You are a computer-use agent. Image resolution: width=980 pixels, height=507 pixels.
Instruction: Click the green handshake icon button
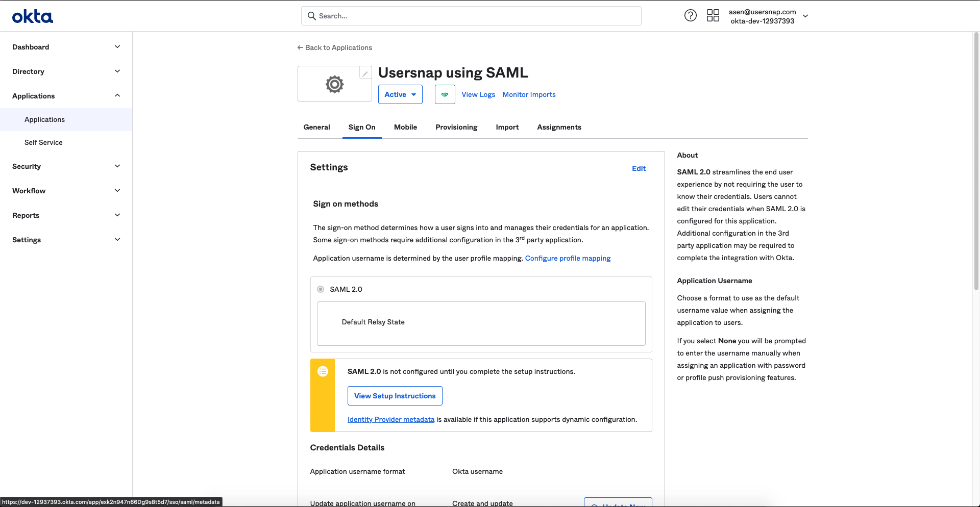point(445,94)
